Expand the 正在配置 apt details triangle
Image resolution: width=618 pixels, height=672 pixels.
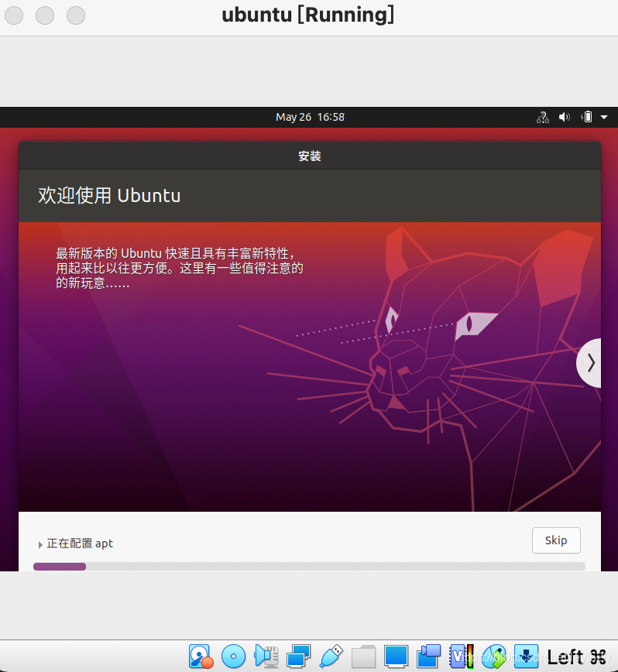[x=40, y=545]
